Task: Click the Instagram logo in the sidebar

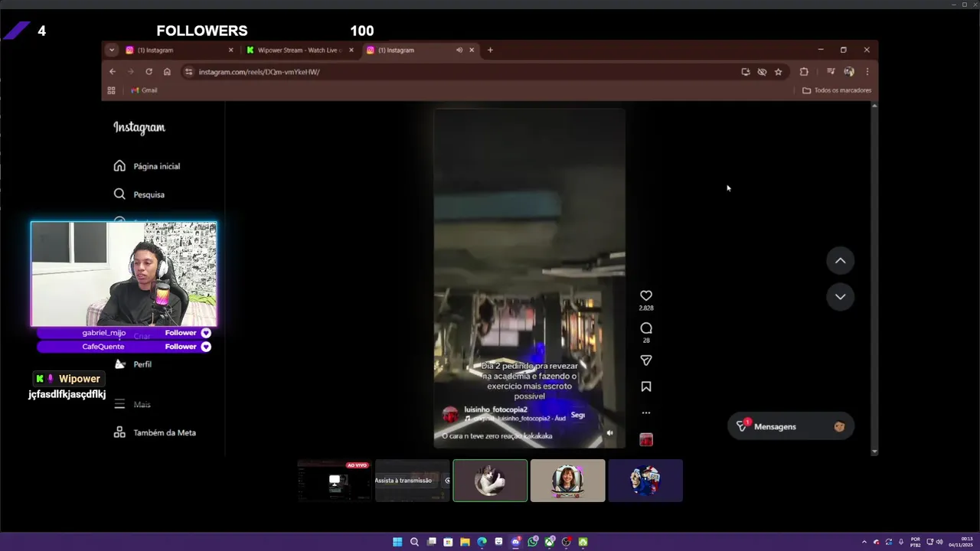Action: pos(139,128)
